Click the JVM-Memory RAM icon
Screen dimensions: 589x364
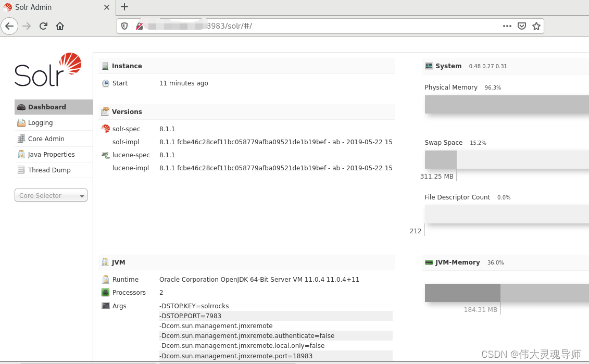[x=429, y=262]
